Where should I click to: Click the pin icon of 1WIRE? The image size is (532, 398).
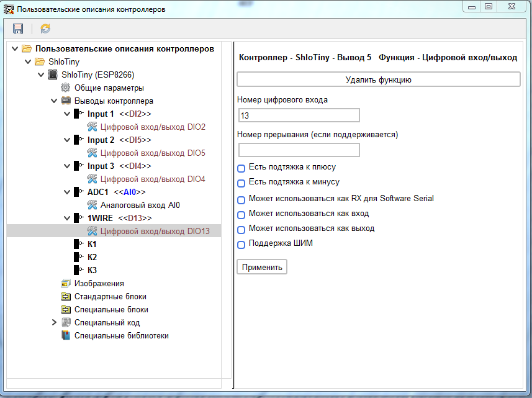pyautogui.click(x=79, y=218)
